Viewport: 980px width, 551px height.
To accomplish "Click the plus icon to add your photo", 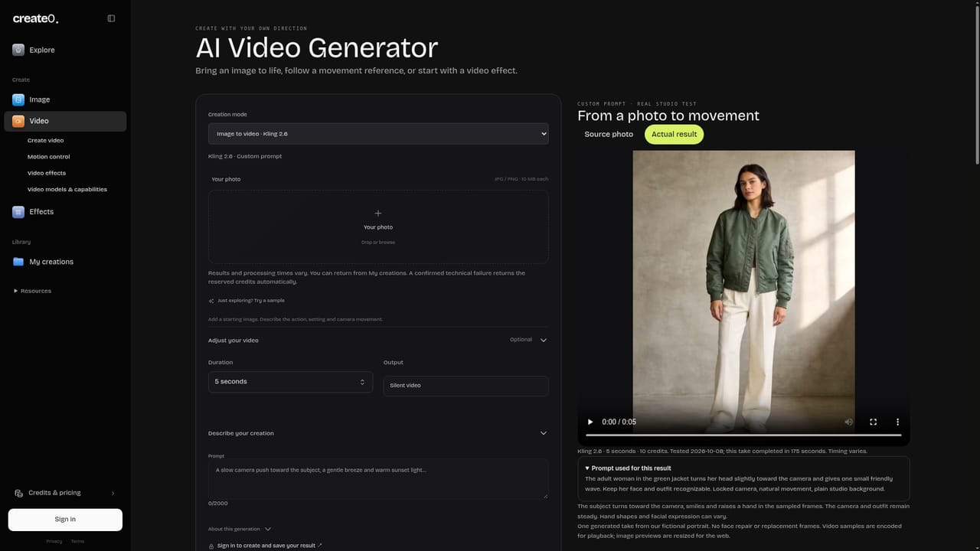I will pyautogui.click(x=378, y=214).
